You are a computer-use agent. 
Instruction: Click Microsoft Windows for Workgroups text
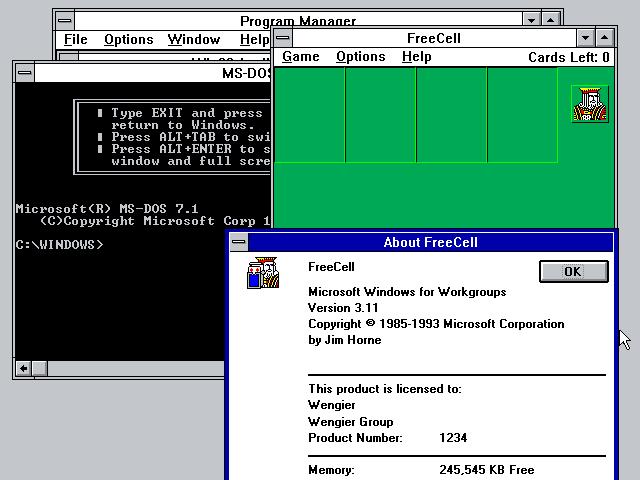pos(407,292)
